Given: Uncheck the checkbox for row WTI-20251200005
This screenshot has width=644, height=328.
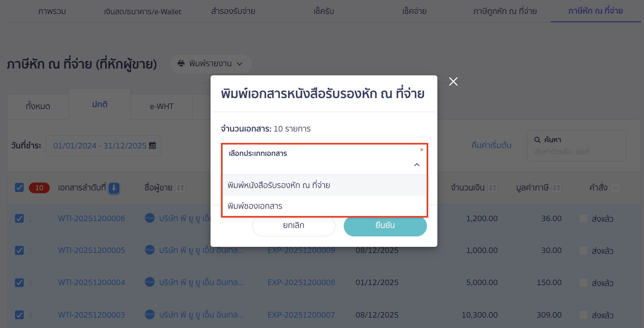Looking at the screenshot, I should point(19,250).
